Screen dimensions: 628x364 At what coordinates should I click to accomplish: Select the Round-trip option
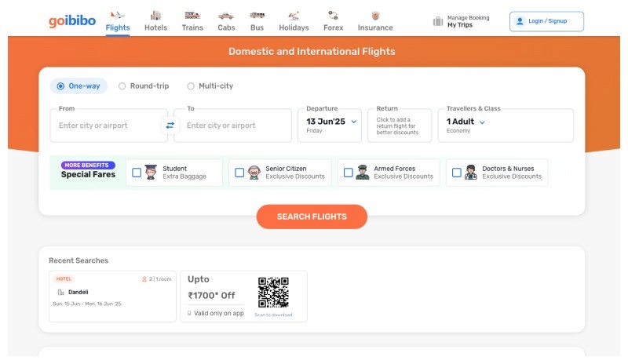click(x=144, y=86)
